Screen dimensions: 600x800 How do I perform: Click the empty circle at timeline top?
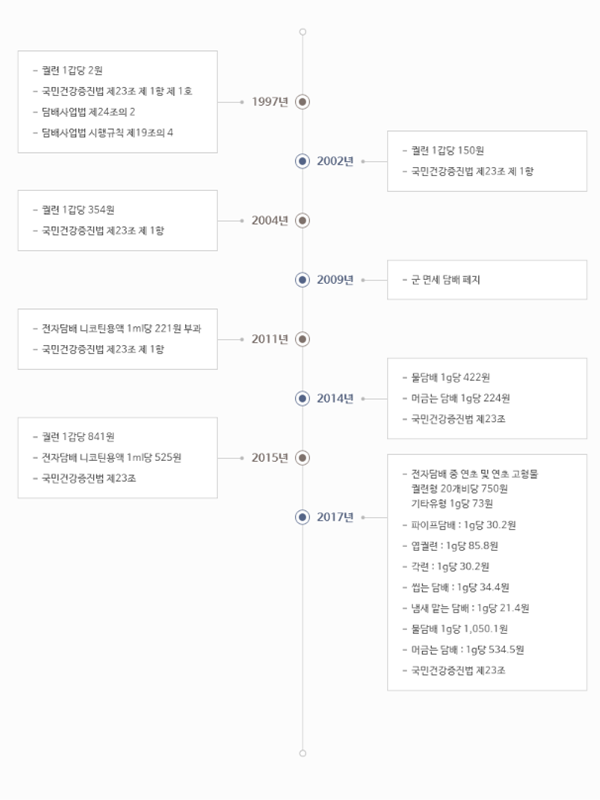click(x=303, y=32)
